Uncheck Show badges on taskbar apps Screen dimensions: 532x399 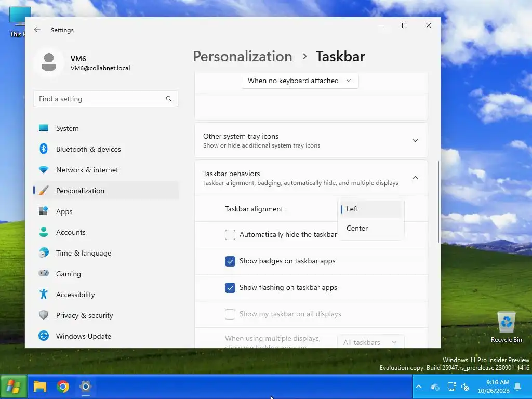(230, 261)
